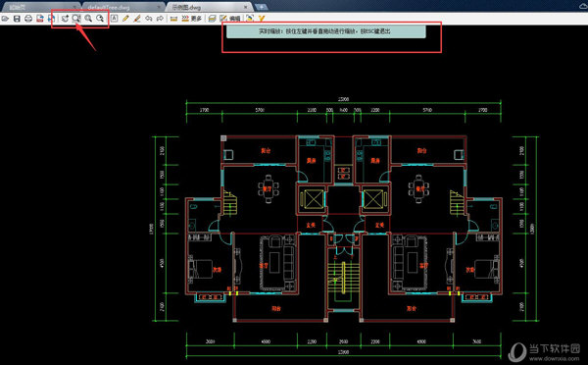Click the zoom out magnifier icon
Image resolution: width=588 pixels, height=365 pixels.
[100, 19]
